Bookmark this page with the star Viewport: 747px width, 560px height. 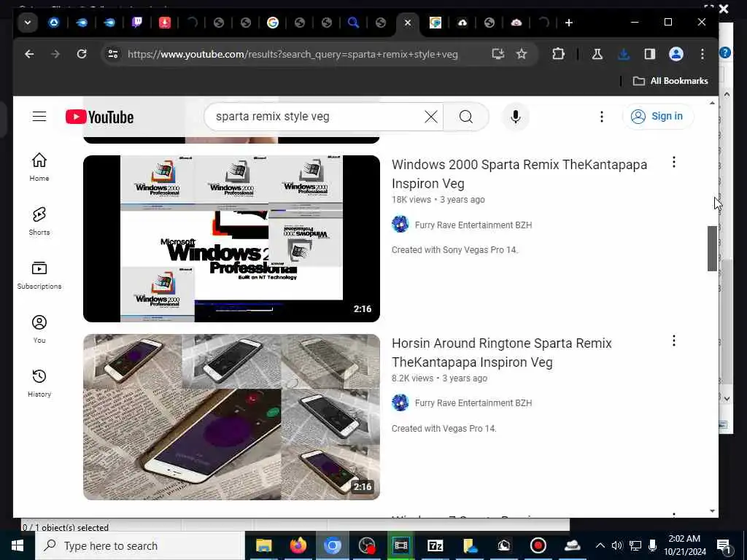click(522, 54)
